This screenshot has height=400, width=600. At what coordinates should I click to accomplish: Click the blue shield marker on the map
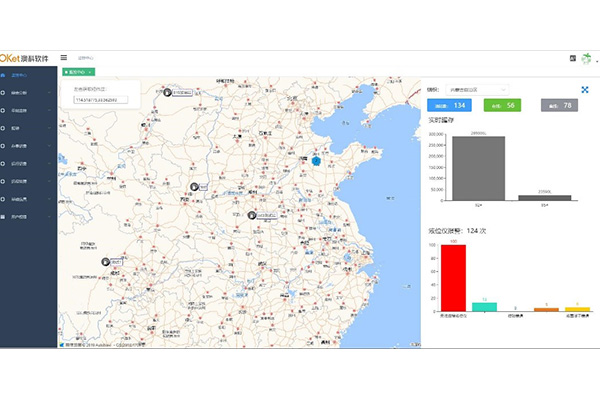click(x=315, y=160)
